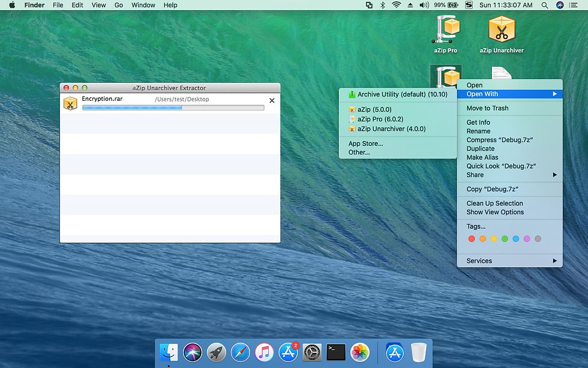Screen dimensions: 588x368
Task: Open Launchpad rocket icon in Dock
Action: (x=217, y=352)
